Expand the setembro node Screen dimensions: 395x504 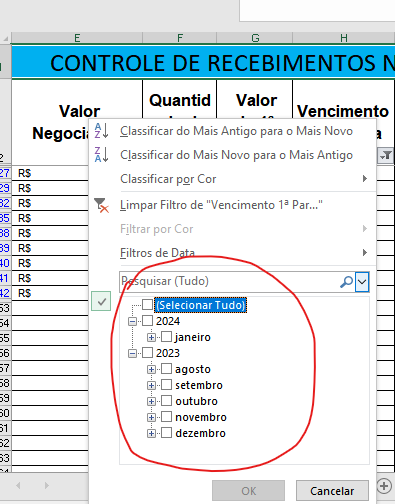(151, 385)
